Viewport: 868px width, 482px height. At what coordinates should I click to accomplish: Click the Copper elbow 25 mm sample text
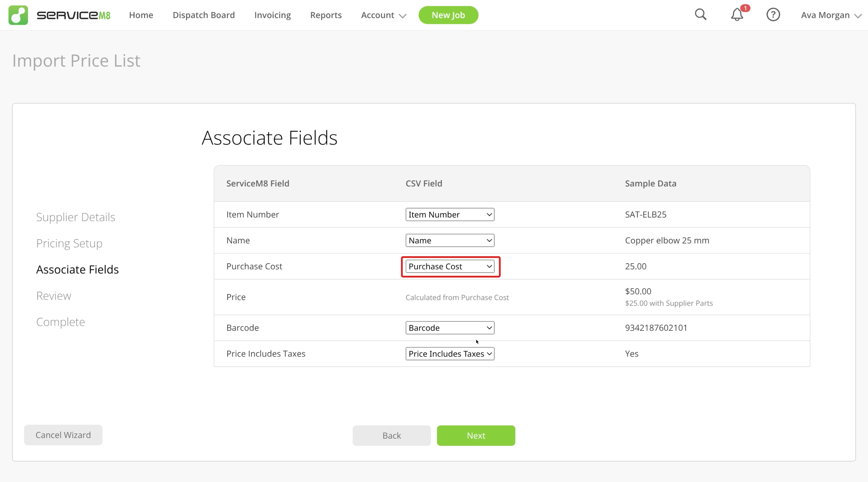(667, 240)
